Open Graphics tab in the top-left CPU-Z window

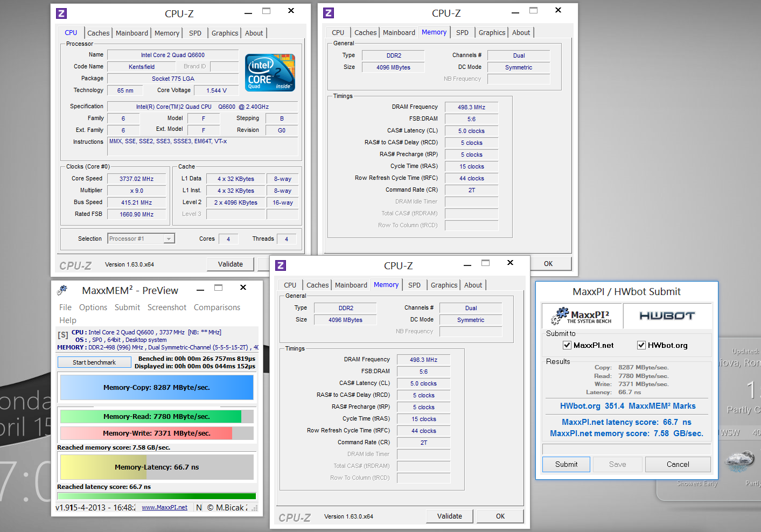225,33
